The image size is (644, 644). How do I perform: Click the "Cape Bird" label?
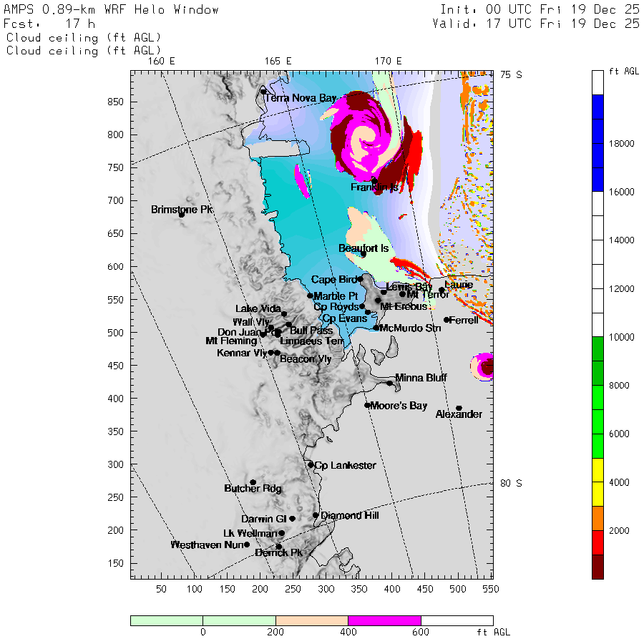pyautogui.click(x=334, y=280)
